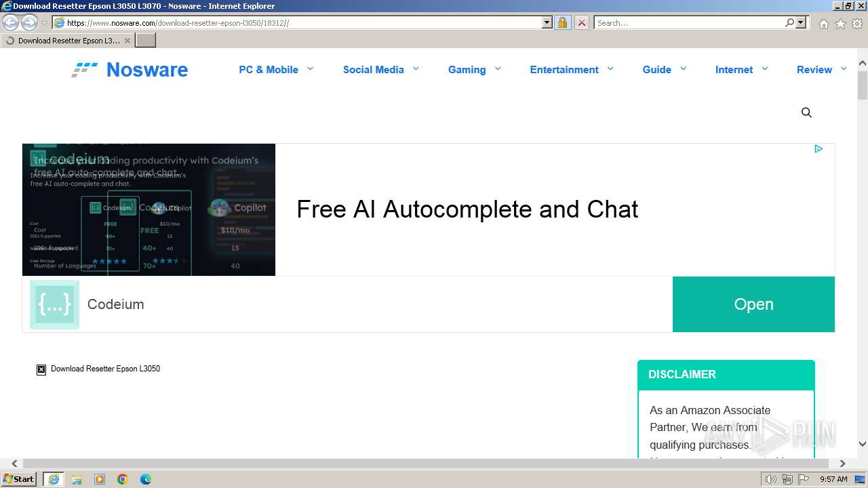Open the Favorites star icon

tap(840, 24)
